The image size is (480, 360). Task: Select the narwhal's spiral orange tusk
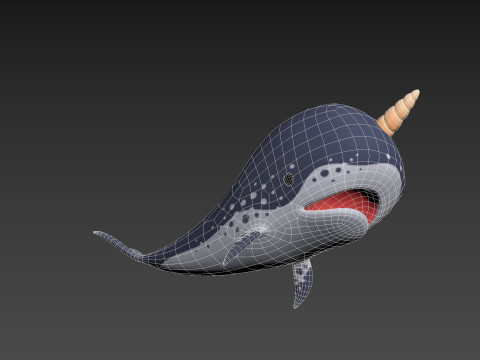399,113
